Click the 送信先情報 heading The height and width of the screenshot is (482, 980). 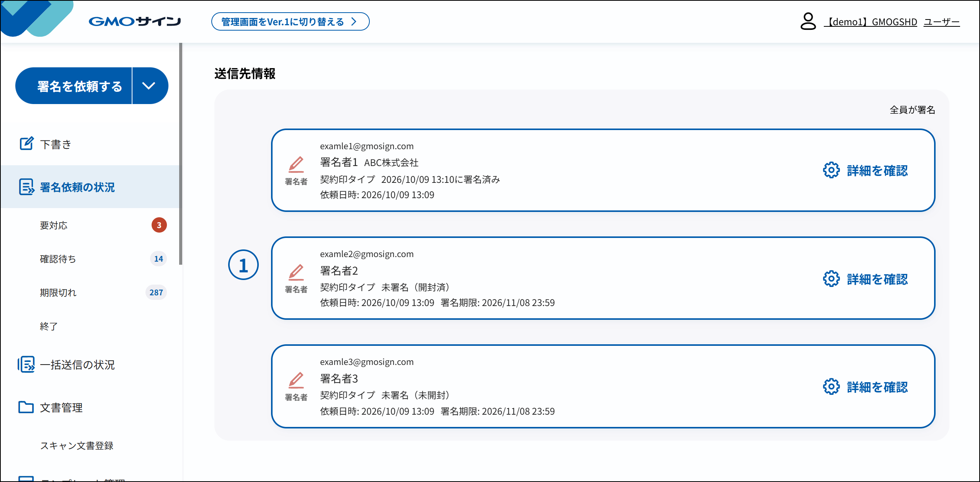tap(245, 73)
